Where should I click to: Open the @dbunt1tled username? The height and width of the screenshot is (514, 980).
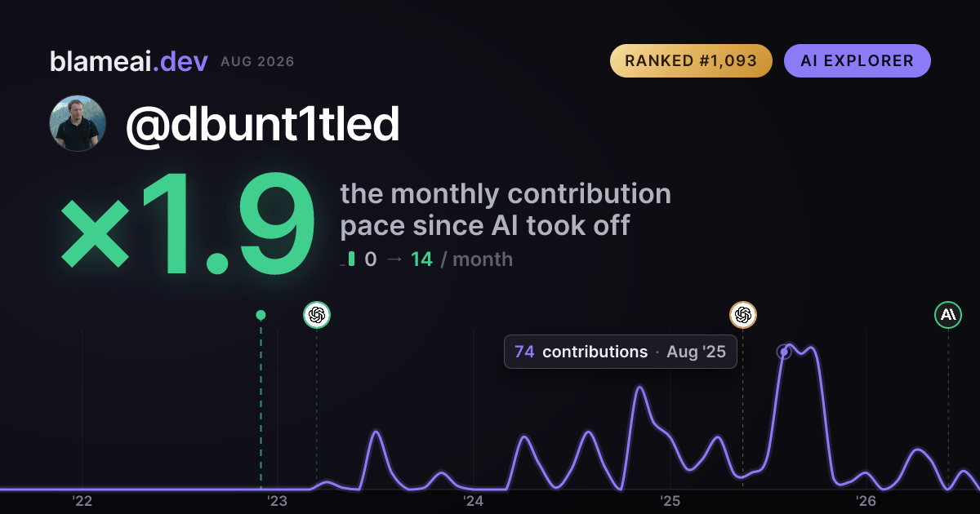262,124
